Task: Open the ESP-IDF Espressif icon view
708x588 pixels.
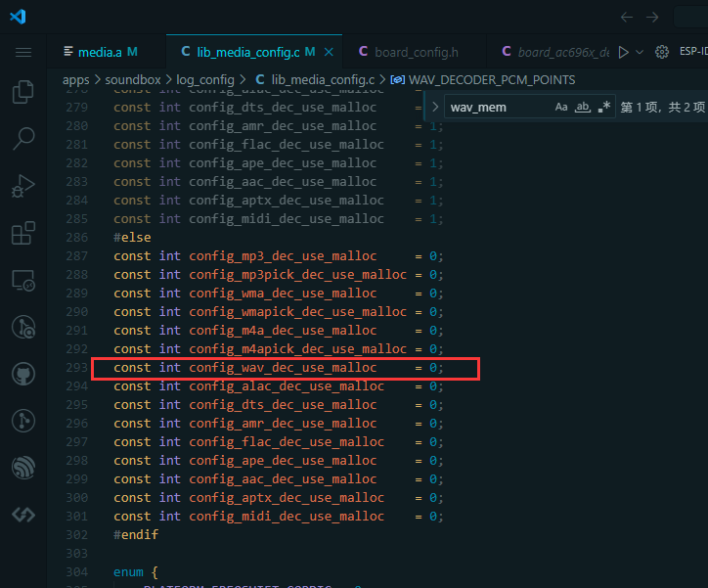Action: tap(23, 468)
